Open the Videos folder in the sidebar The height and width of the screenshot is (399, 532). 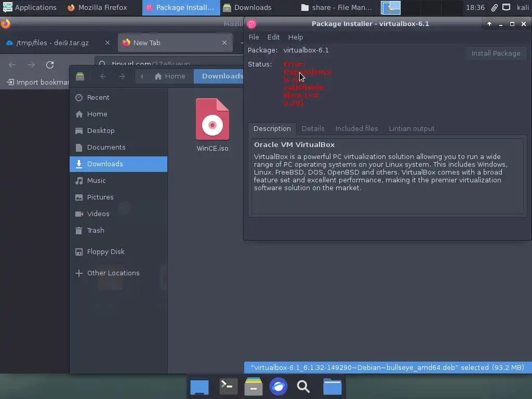pyautogui.click(x=118, y=214)
